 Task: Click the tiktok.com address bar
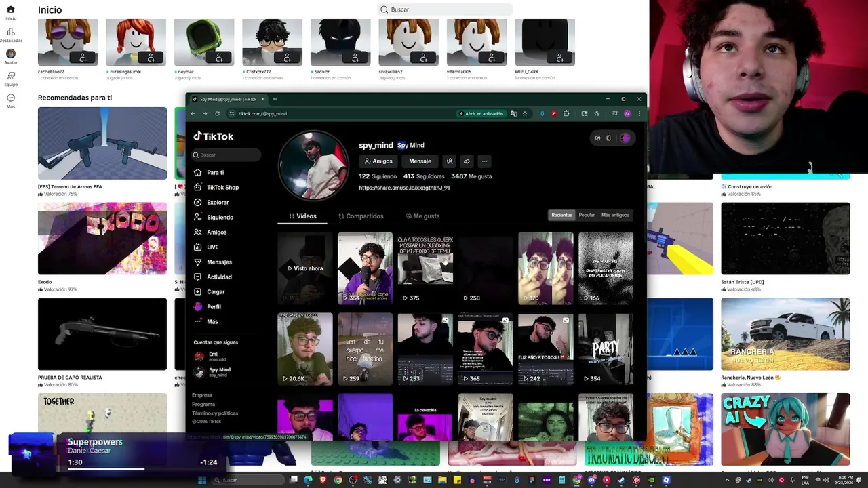346,113
